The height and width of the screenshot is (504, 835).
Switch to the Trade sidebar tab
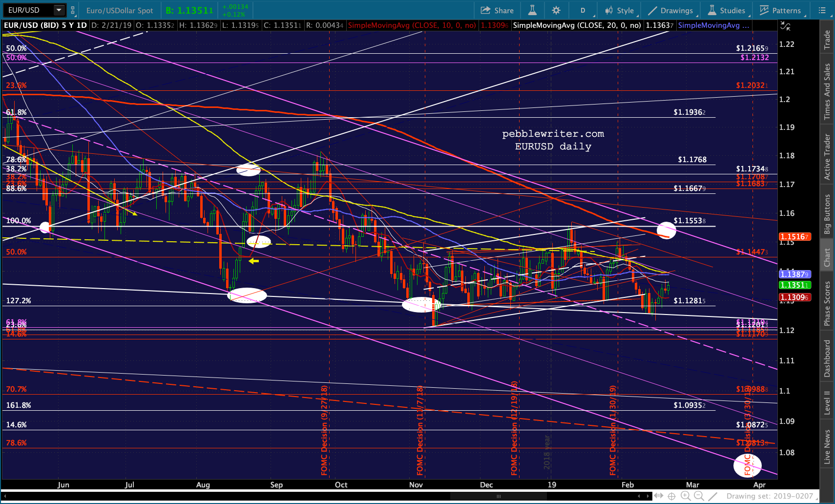(x=827, y=40)
